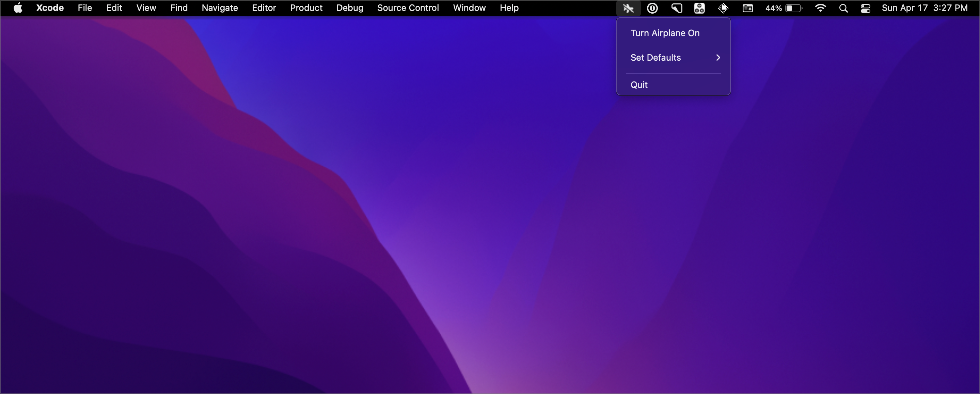980x394 pixels.
Task: Turn Airplane On from the menu
Action: click(x=665, y=33)
